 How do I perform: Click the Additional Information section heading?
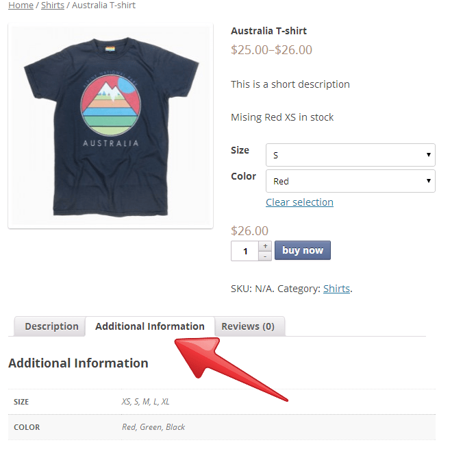pos(78,363)
